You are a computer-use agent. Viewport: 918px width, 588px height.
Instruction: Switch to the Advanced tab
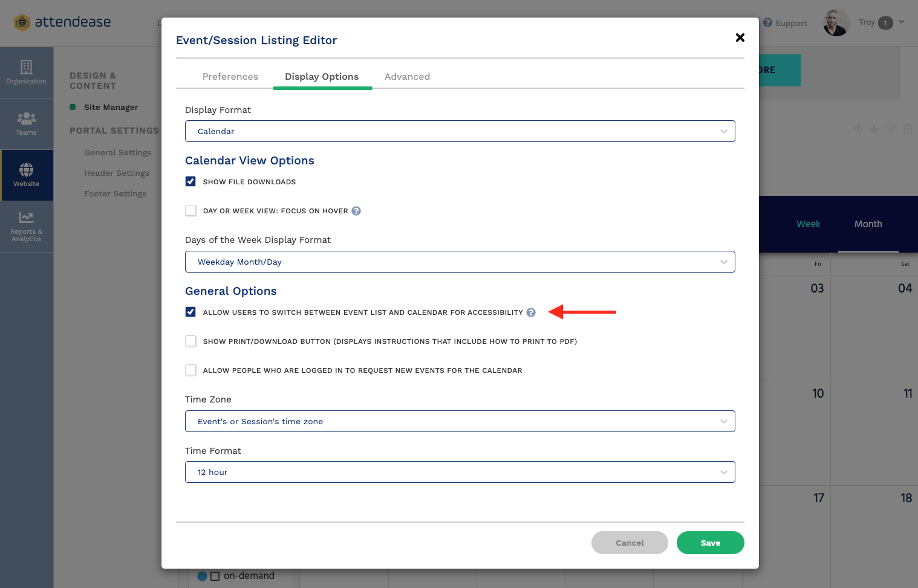pos(406,76)
